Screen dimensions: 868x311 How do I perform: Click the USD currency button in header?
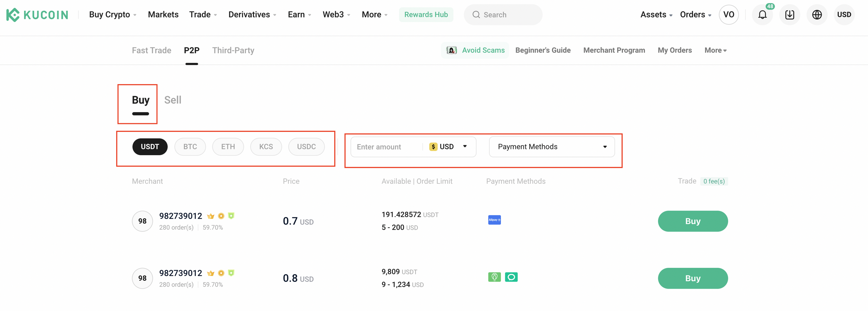tap(844, 14)
